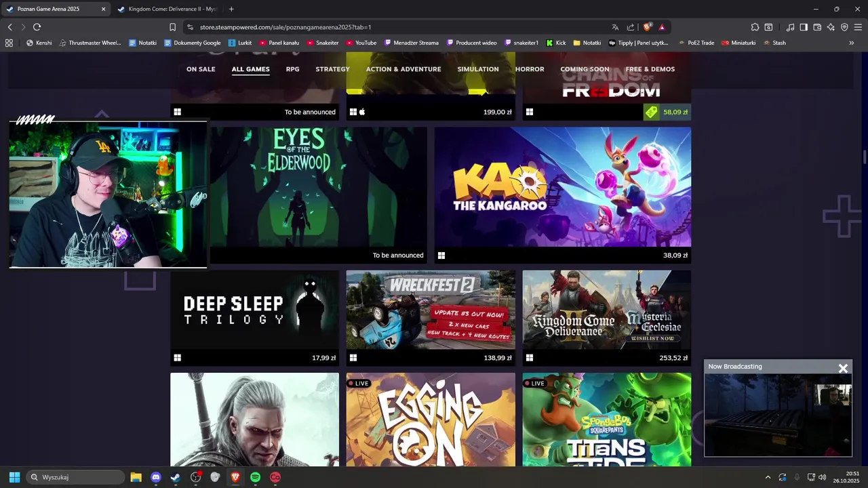This screenshot has height=488, width=868.
Task: Select the RPG tab
Action: [x=292, y=69]
